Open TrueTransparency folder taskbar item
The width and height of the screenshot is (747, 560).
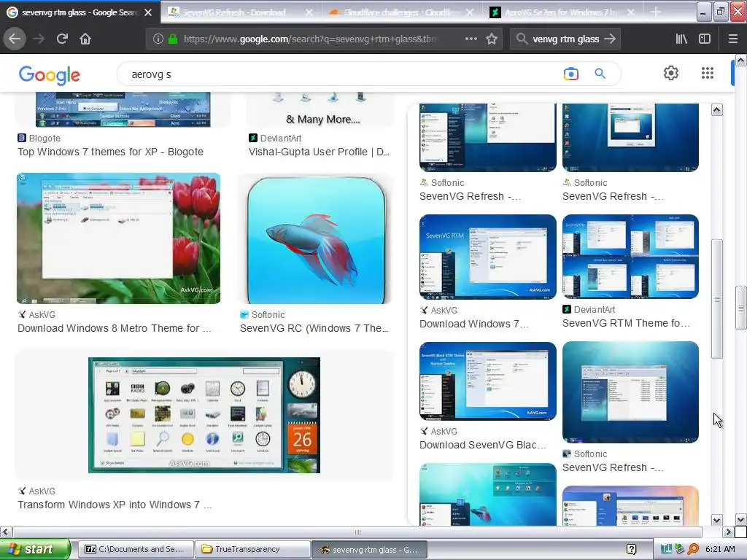click(x=252, y=549)
